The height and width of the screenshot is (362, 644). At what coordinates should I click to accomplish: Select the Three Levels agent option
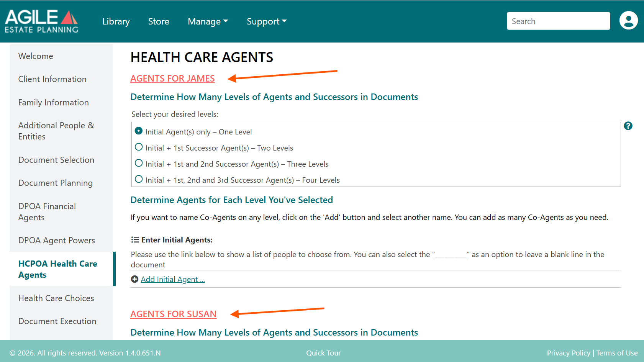[139, 163]
